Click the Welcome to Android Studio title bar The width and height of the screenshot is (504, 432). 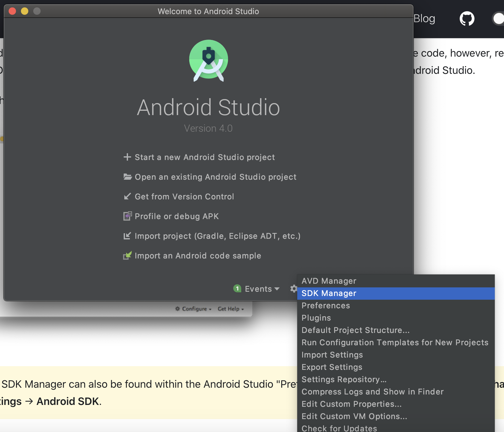point(208,11)
